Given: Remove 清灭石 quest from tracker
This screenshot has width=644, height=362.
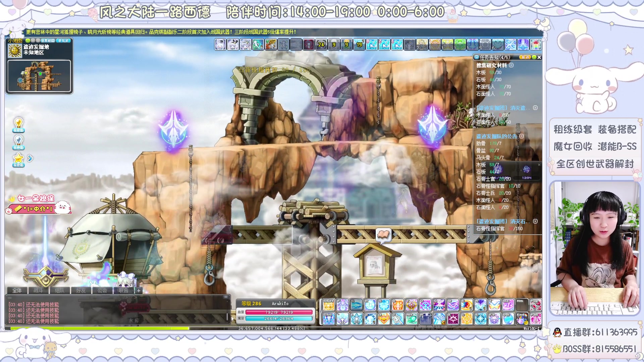Looking at the screenshot, I should [535, 221].
